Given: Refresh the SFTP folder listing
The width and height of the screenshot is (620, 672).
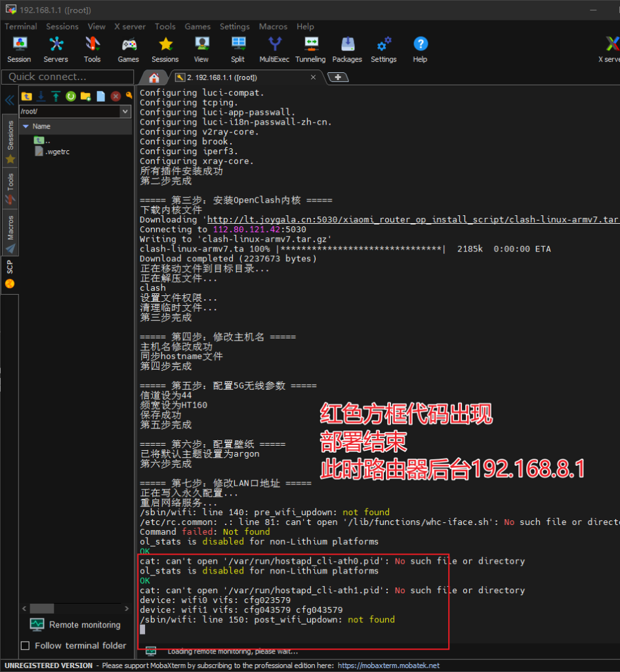Looking at the screenshot, I should coord(70,96).
